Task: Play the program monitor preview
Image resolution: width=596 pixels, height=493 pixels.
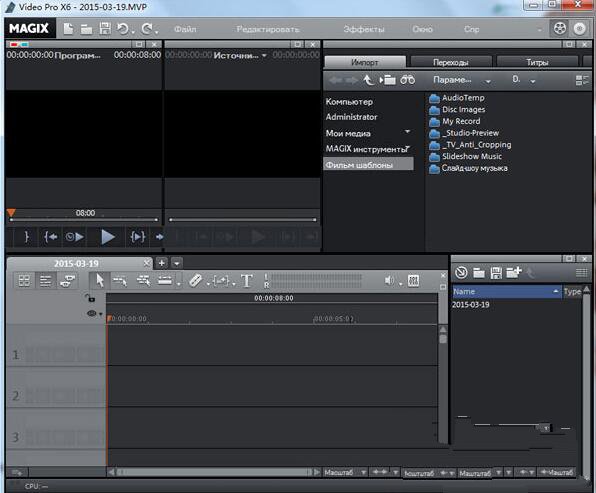Action: [108, 237]
